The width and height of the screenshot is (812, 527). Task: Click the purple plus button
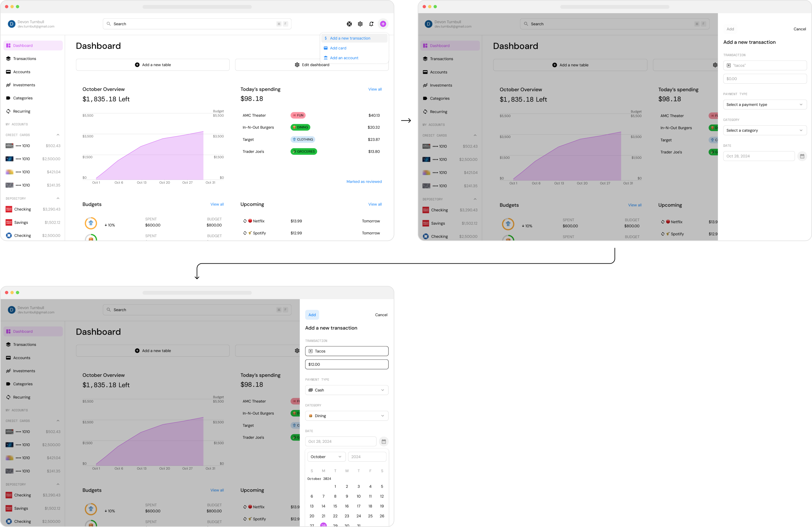pyautogui.click(x=383, y=24)
